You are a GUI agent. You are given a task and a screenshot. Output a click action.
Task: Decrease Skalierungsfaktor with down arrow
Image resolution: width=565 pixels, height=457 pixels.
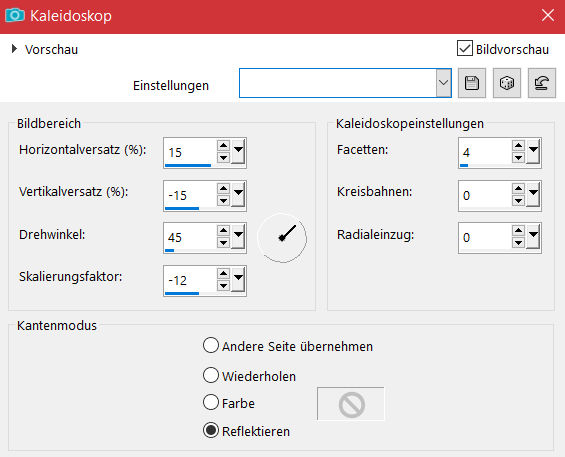tap(223, 285)
